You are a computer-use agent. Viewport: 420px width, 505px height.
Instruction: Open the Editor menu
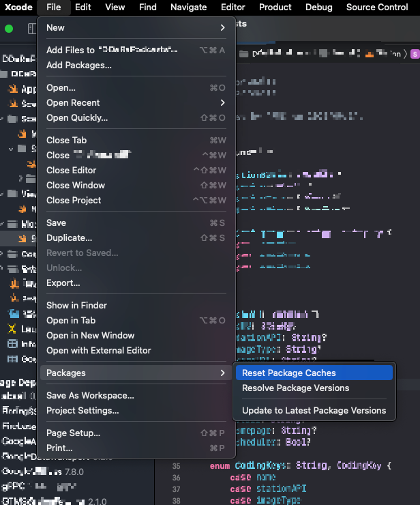tap(233, 7)
